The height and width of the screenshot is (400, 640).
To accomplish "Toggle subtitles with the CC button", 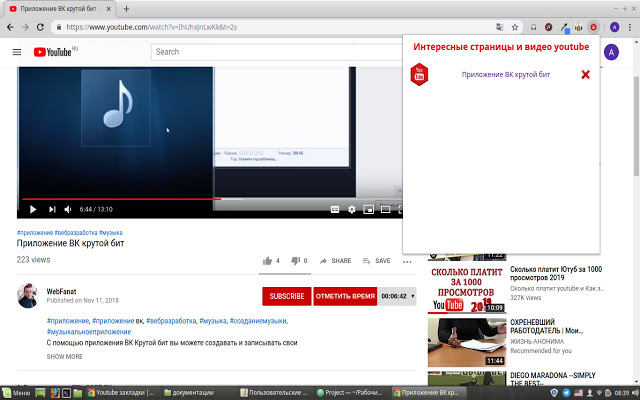I will (x=335, y=209).
